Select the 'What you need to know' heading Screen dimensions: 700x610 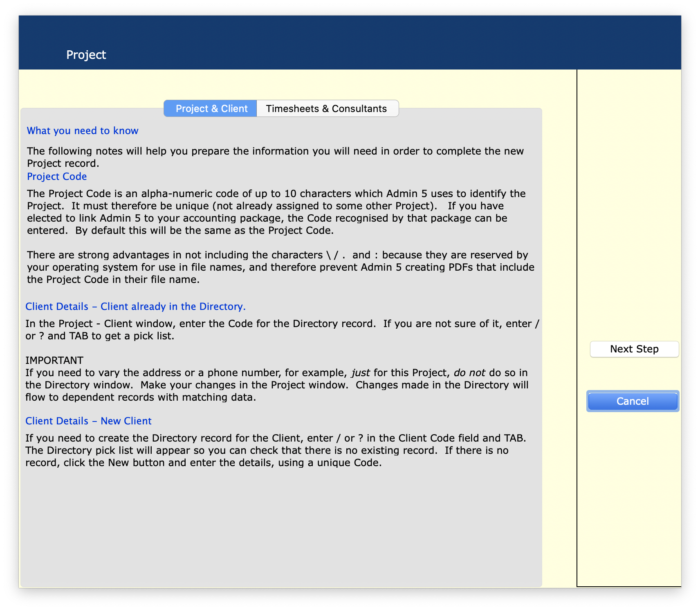[83, 131]
